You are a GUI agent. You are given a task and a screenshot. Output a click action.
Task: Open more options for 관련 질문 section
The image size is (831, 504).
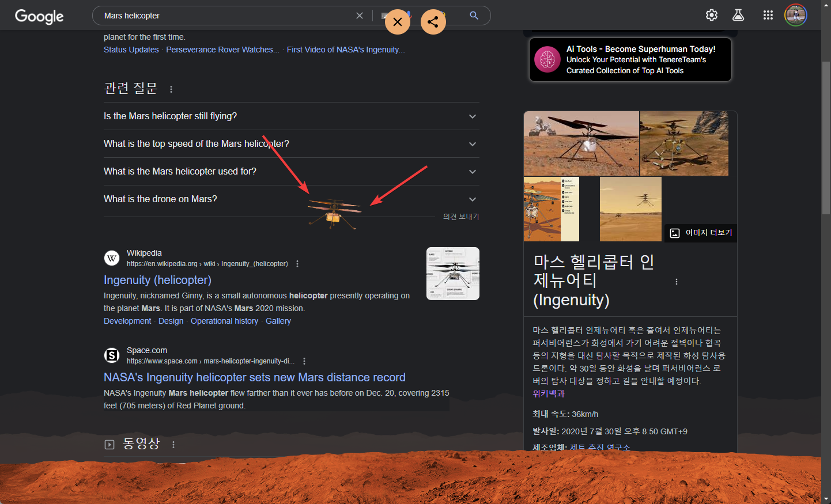coord(171,89)
